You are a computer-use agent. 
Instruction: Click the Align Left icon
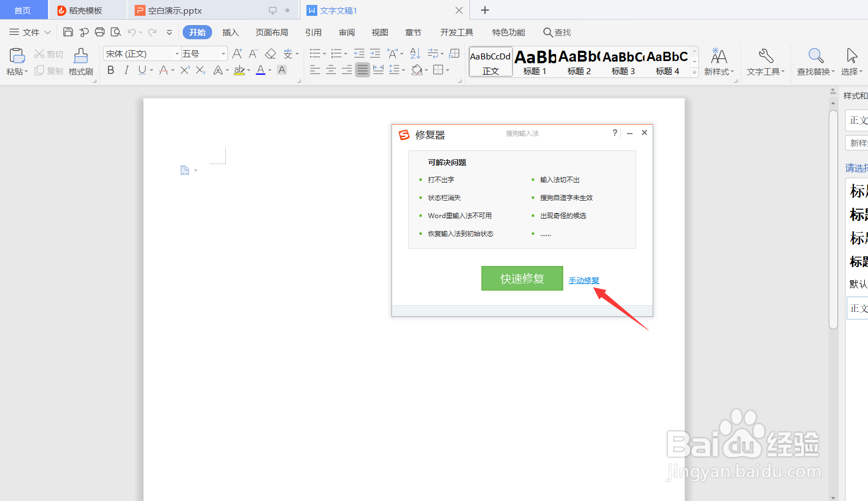[315, 70]
